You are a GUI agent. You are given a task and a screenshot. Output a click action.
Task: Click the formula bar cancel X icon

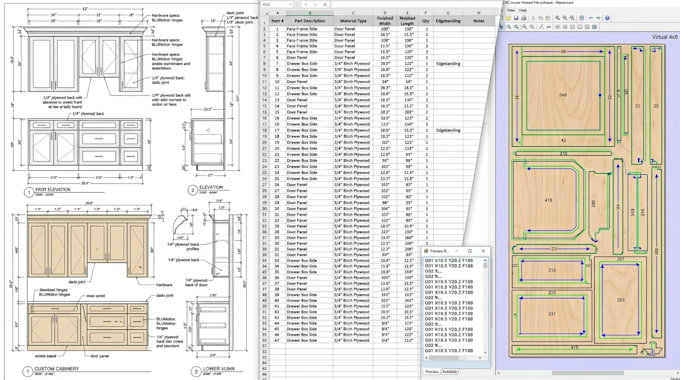305,4
